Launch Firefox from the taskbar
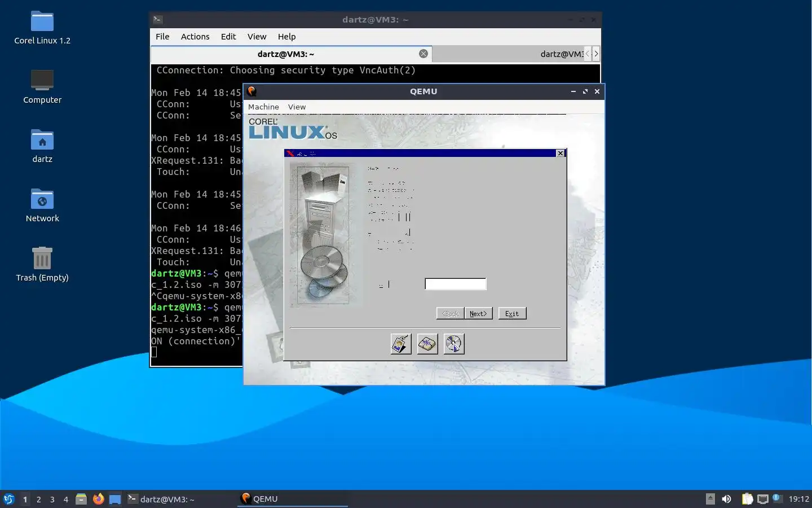Screen dimensions: 812x508 [x=98, y=499]
